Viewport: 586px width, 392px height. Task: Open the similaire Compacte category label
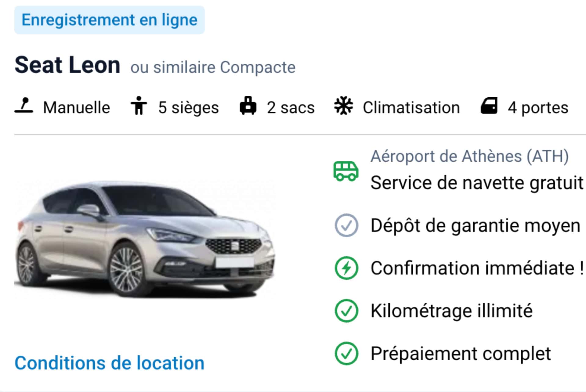pyautogui.click(x=212, y=67)
